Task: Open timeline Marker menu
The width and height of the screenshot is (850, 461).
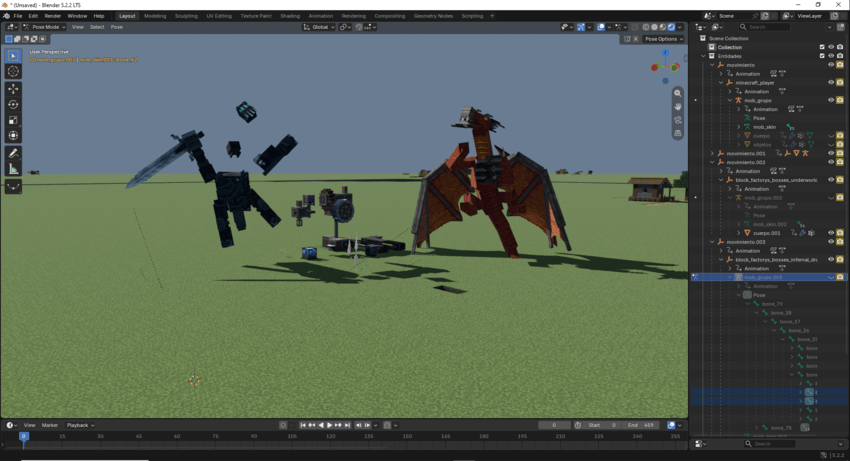Action: tap(50, 425)
